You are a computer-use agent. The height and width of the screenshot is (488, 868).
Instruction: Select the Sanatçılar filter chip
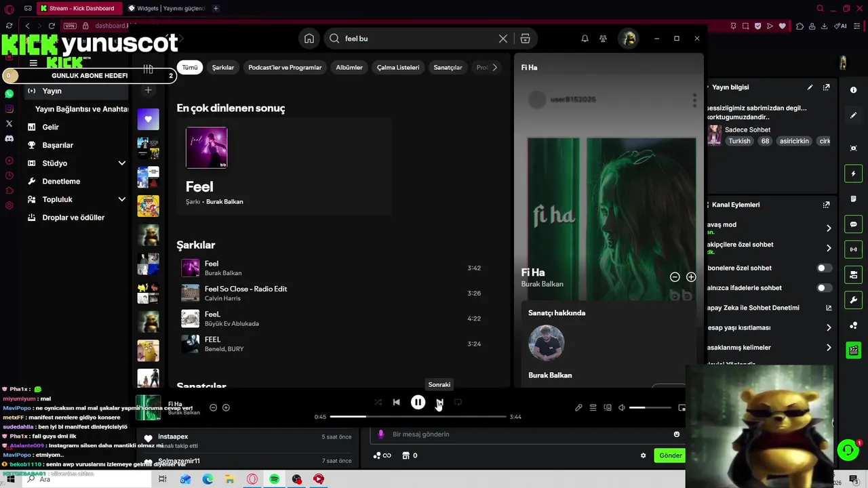[448, 67]
